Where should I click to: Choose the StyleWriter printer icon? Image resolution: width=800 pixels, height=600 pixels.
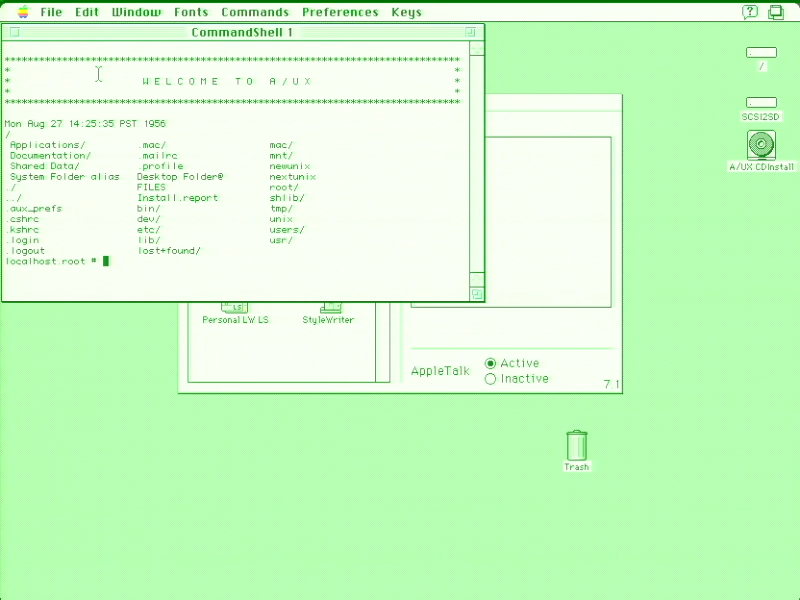pos(328,314)
